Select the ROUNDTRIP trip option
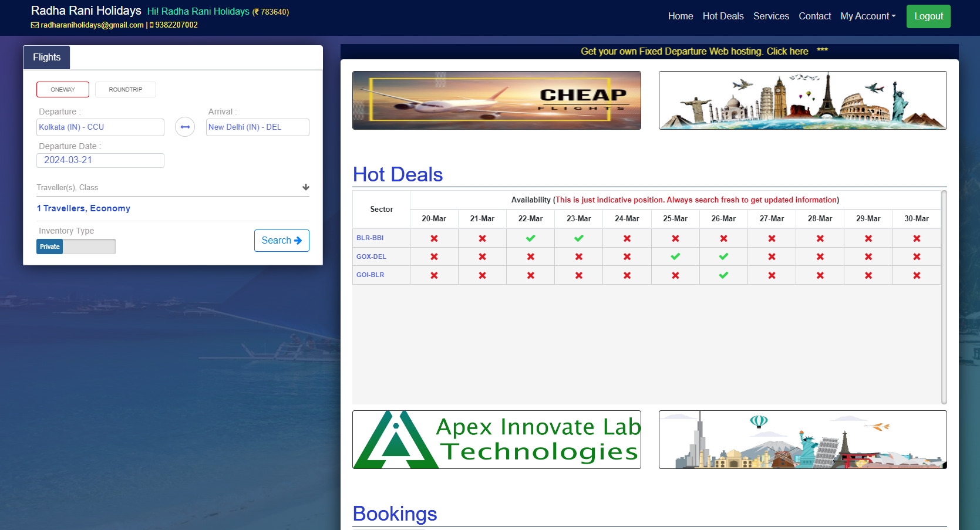Screen dimensions: 980x530 (x=125, y=89)
